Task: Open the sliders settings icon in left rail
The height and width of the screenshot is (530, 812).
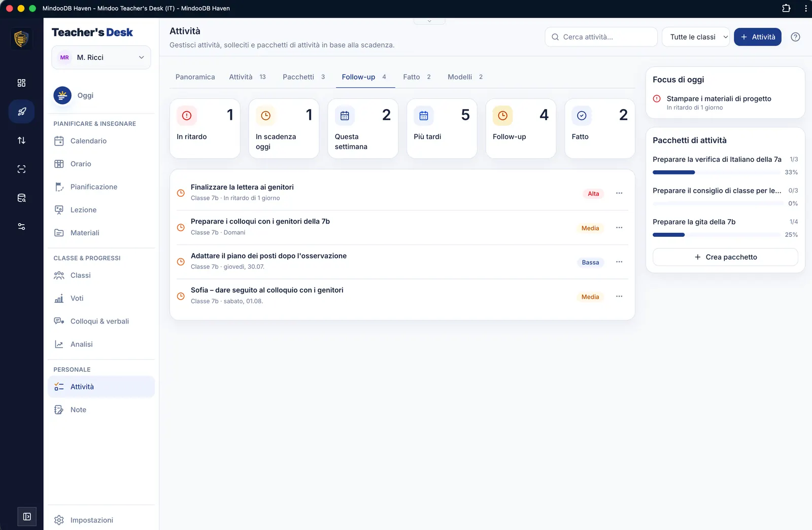Action: (x=21, y=227)
